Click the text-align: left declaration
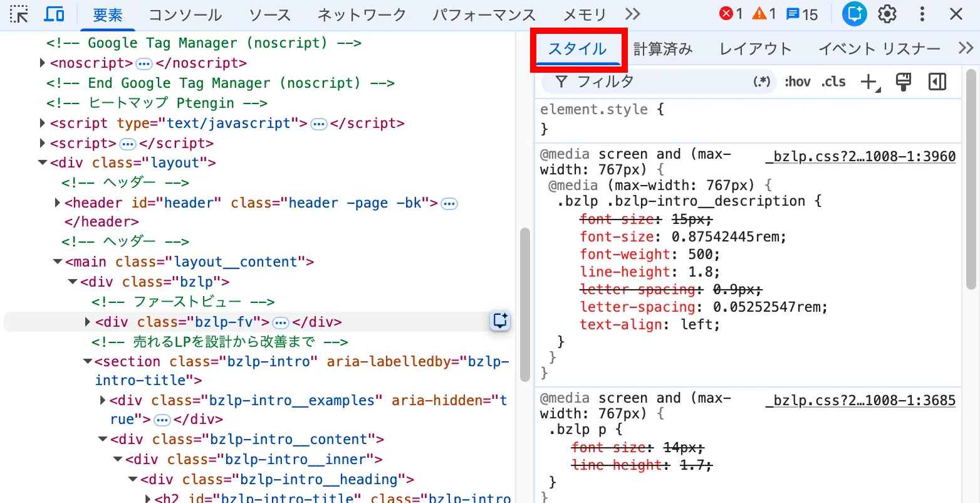This screenshot has height=503, width=980. [650, 324]
